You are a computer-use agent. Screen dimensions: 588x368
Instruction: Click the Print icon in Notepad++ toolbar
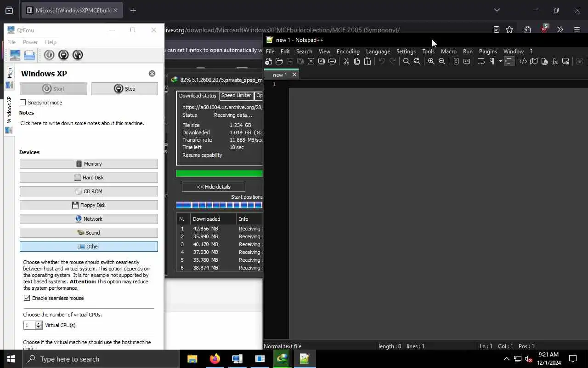tap(332, 61)
